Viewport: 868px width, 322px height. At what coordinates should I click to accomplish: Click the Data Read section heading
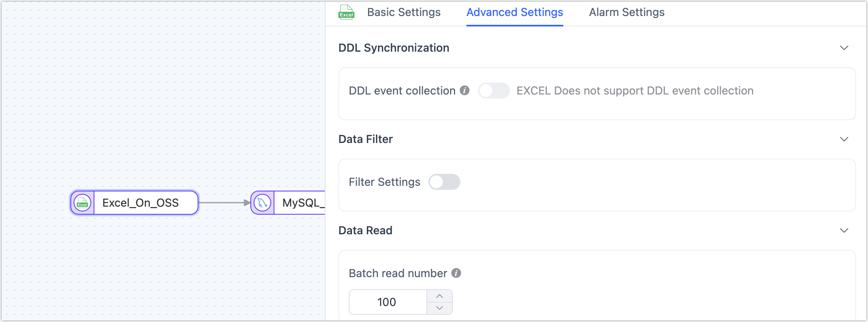pos(365,231)
